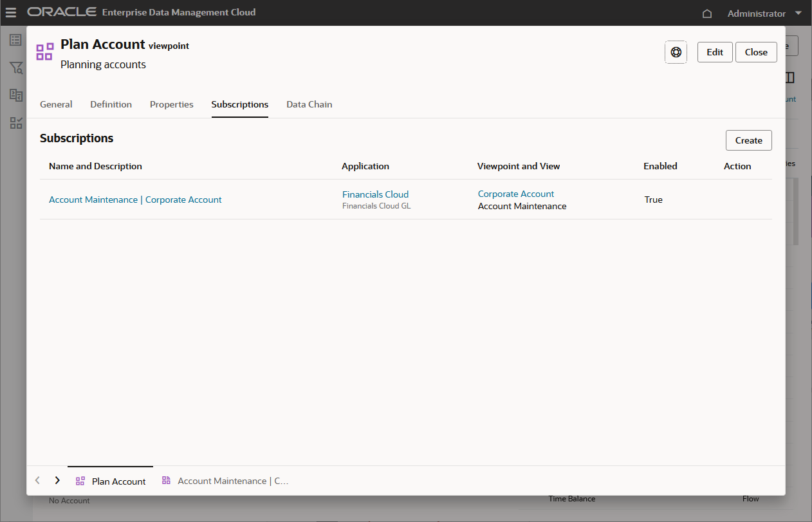Open the hamburger navigation menu
812x522 pixels.
[11, 13]
